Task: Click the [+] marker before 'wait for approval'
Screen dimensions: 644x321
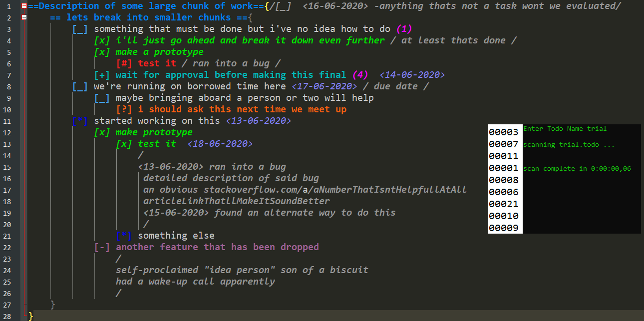Action: pyautogui.click(x=102, y=75)
